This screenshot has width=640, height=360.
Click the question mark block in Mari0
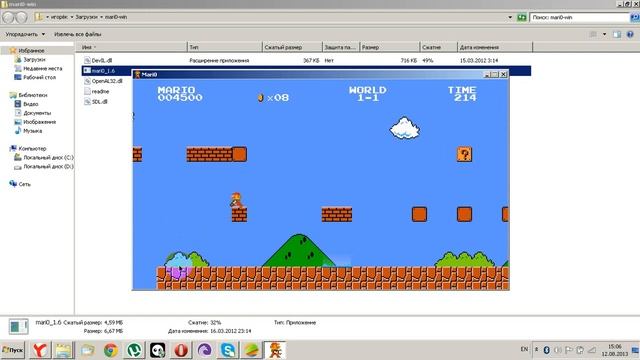(x=464, y=154)
